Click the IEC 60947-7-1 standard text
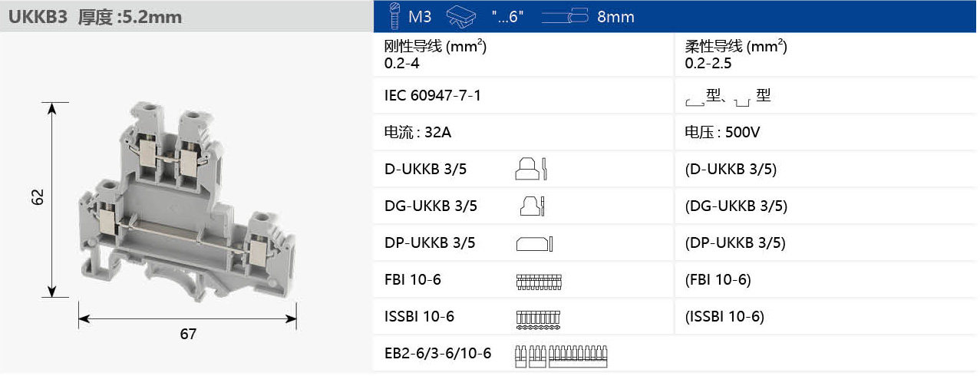 point(432,96)
